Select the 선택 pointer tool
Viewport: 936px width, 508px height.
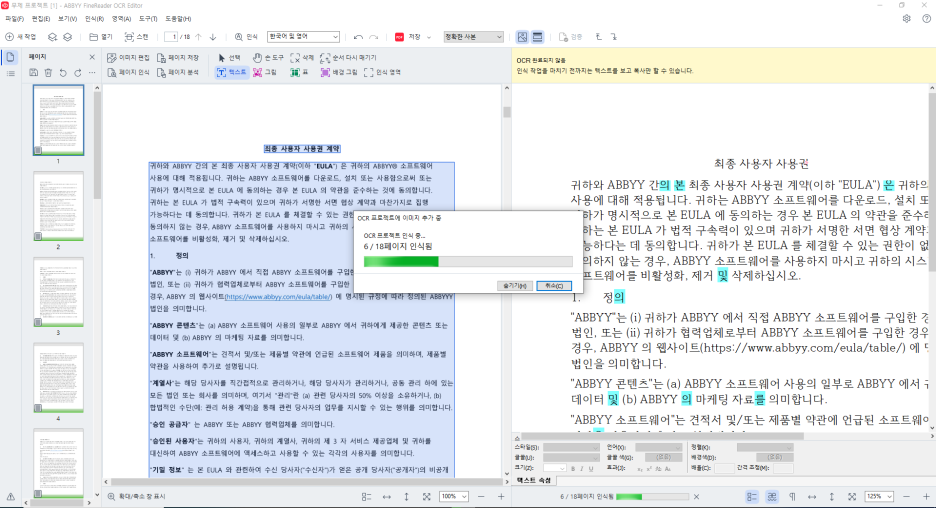point(229,58)
